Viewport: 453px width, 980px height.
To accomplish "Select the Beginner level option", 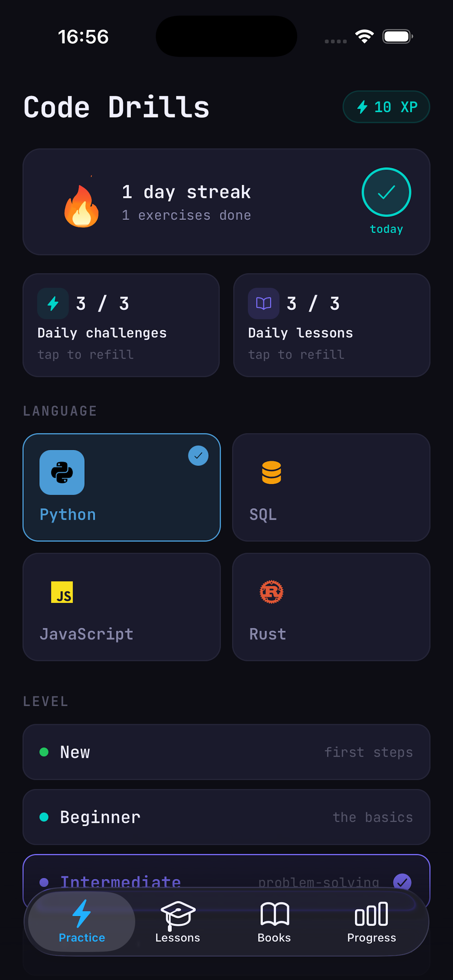I will (x=226, y=817).
